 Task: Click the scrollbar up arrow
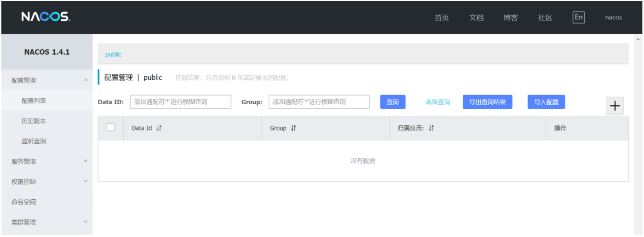[x=638, y=39]
